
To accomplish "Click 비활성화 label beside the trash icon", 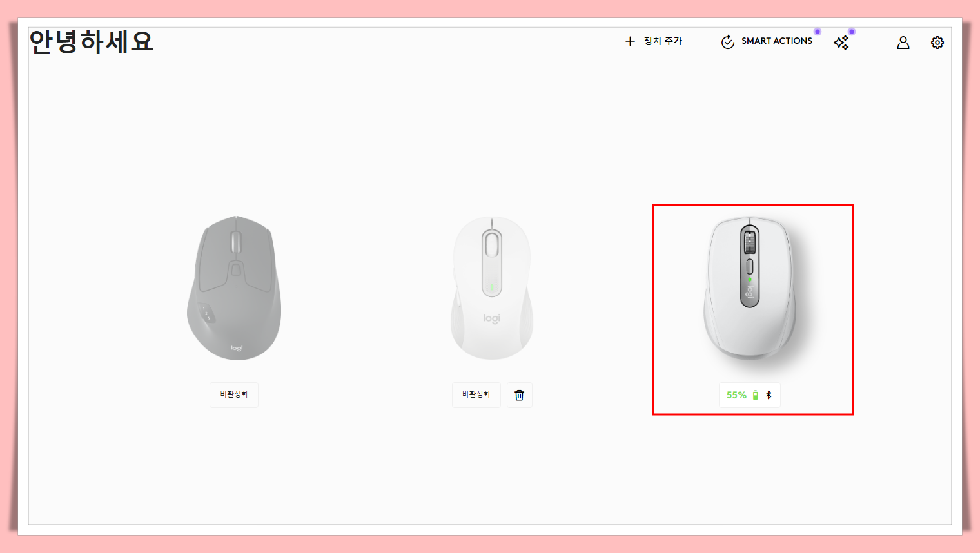I will click(x=476, y=394).
